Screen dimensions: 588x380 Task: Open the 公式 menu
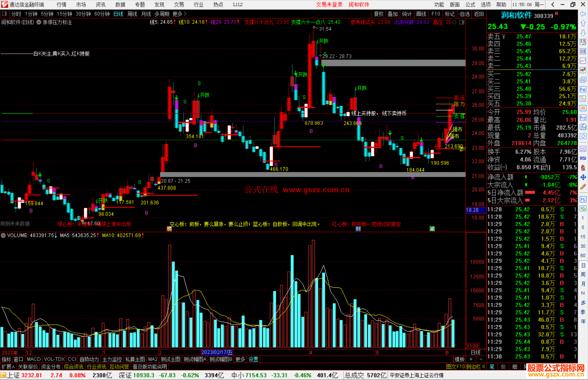coord(470,4)
